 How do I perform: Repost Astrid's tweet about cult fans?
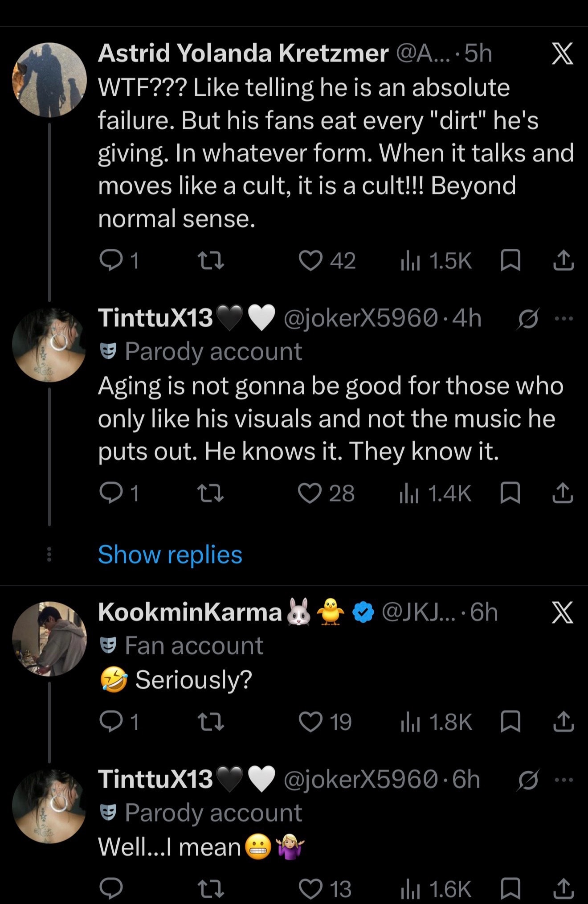coord(211,261)
